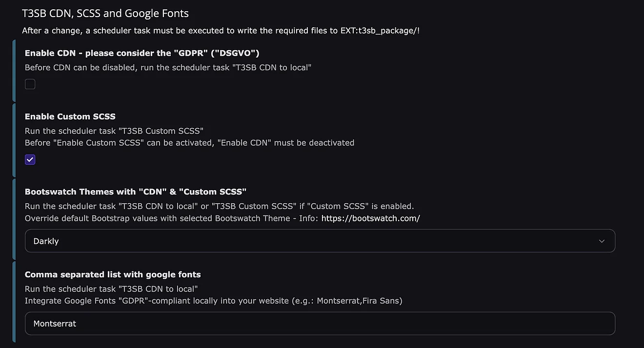Click the "T3SB CDN, SCSS and Google Fonts" heading
Viewport: 644px width, 348px height.
click(105, 14)
